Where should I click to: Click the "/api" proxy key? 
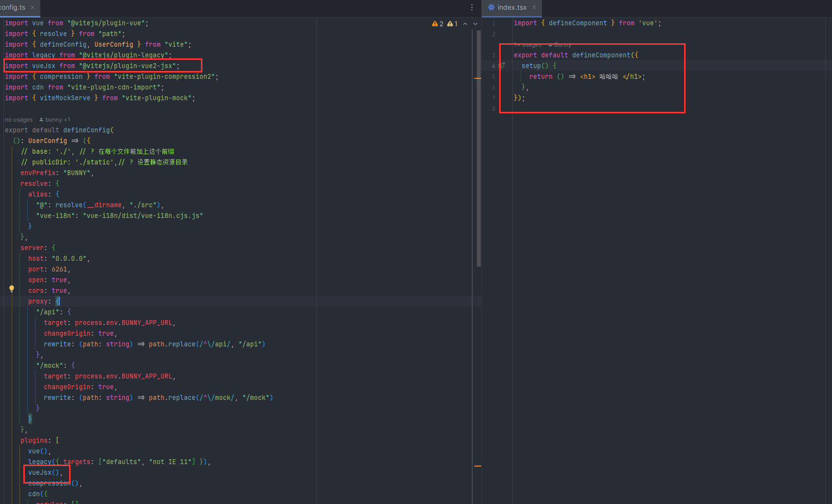tap(48, 312)
